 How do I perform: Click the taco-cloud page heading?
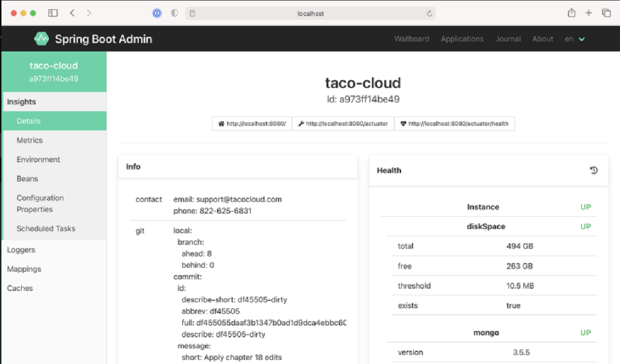click(363, 83)
